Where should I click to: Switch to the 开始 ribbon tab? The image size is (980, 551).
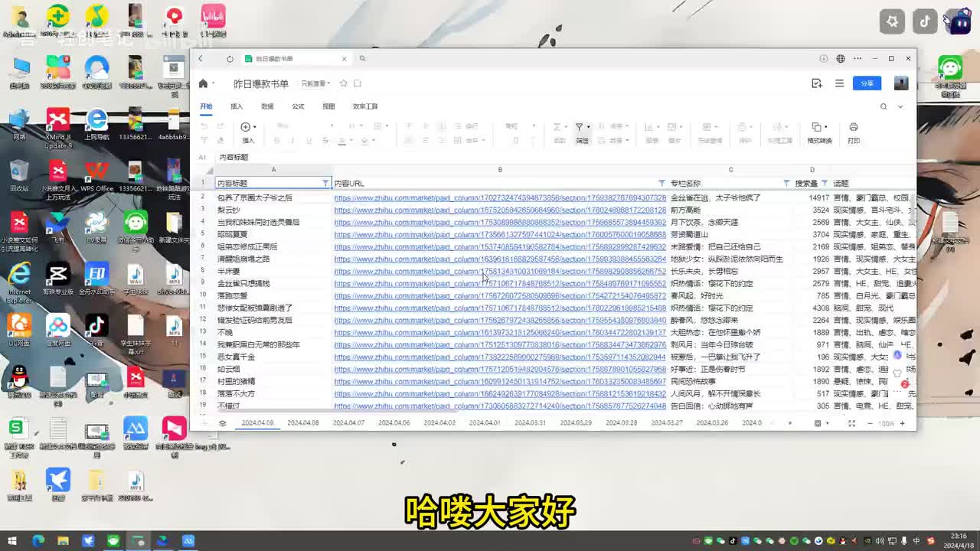click(206, 106)
